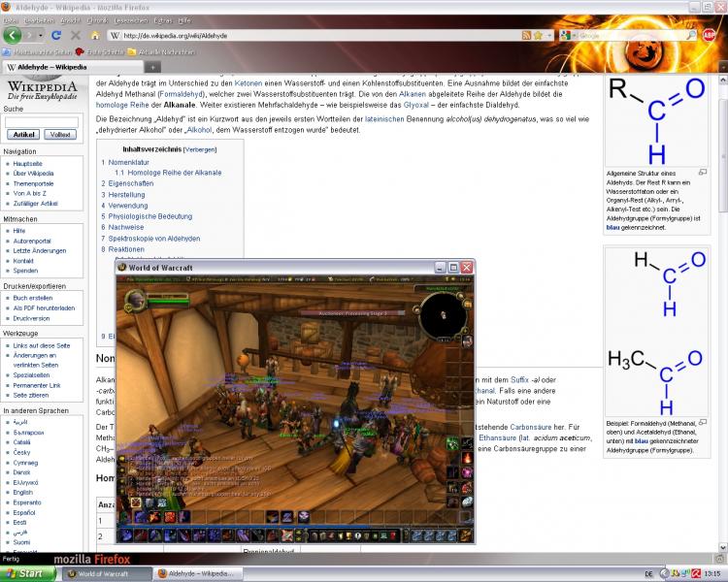
Task: Open the Bearbeiten menu
Action: point(39,21)
